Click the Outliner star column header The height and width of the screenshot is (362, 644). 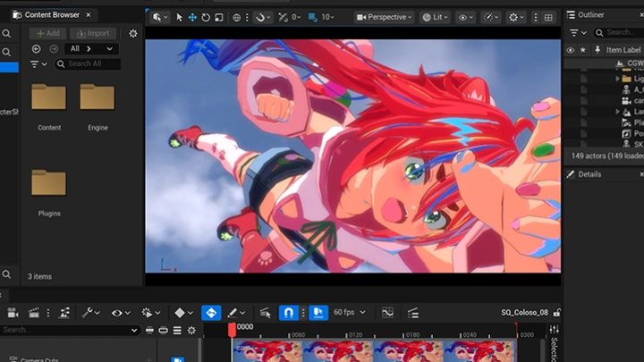(x=583, y=50)
